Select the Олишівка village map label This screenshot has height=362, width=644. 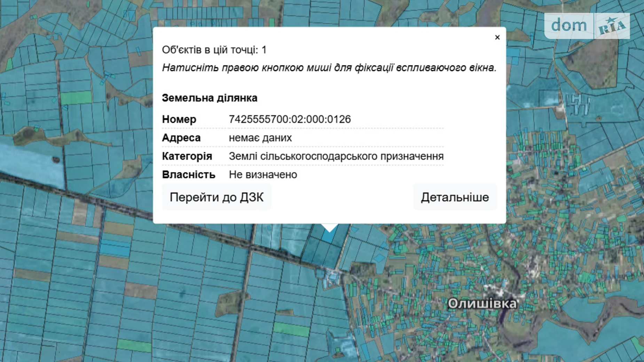point(482,304)
